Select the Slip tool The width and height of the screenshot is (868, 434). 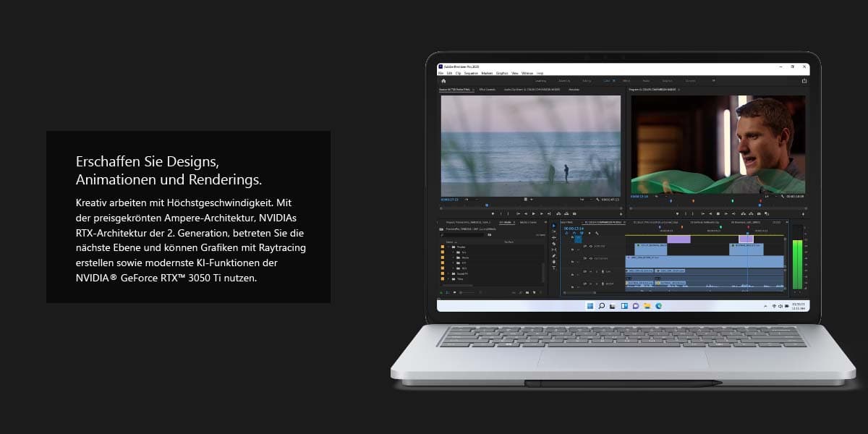(x=554, y=250)
